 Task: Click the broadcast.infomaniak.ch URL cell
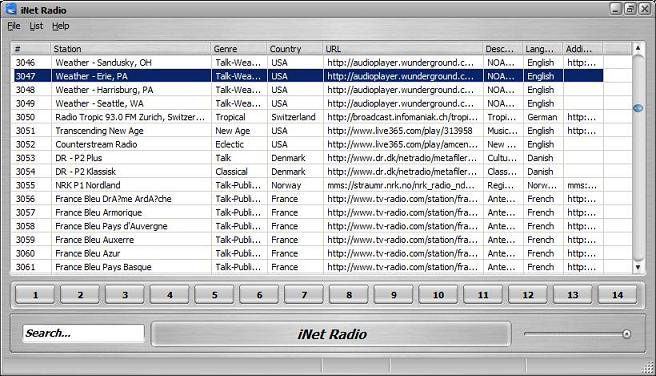402,117
